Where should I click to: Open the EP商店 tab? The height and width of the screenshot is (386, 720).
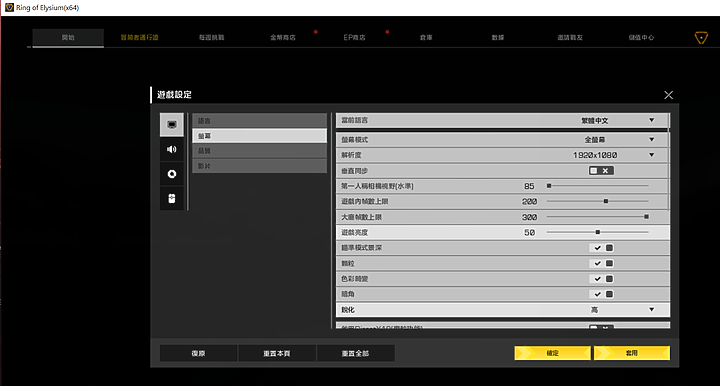[354, 38]
